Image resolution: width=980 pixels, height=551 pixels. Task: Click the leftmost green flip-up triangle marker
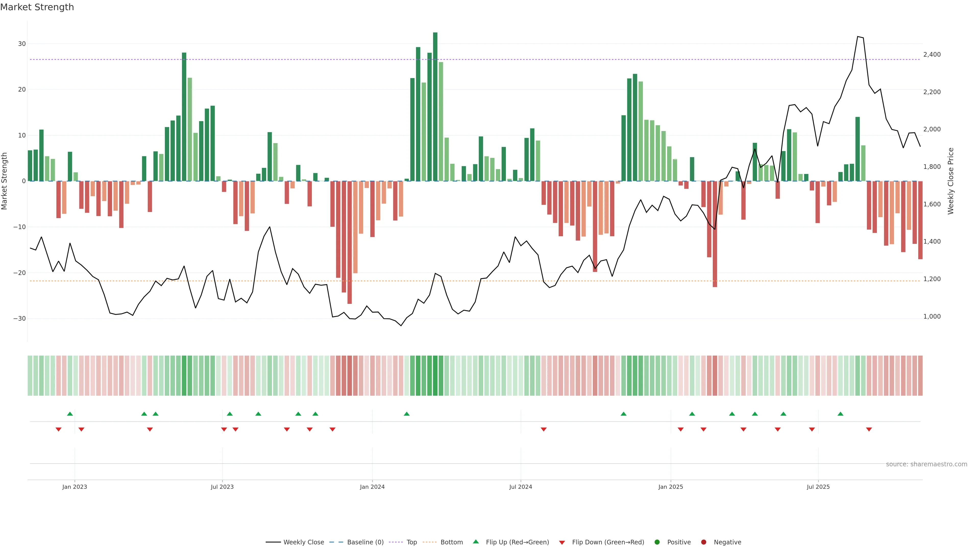pos(70,414)
